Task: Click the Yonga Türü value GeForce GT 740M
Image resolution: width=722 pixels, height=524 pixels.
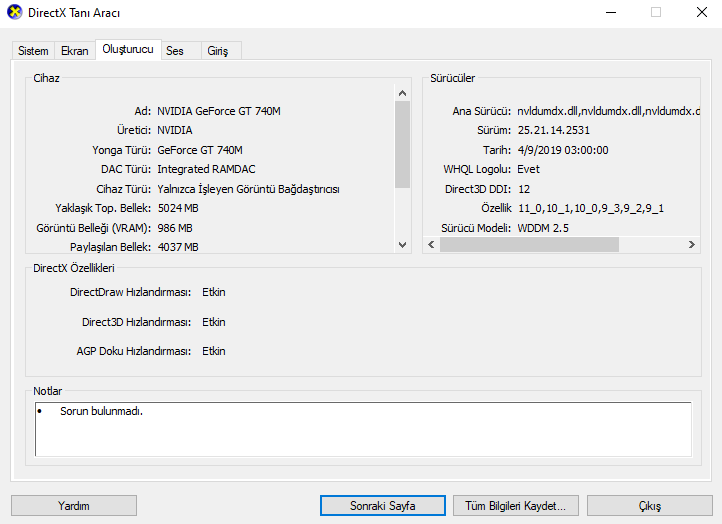Action: point(200,150)
